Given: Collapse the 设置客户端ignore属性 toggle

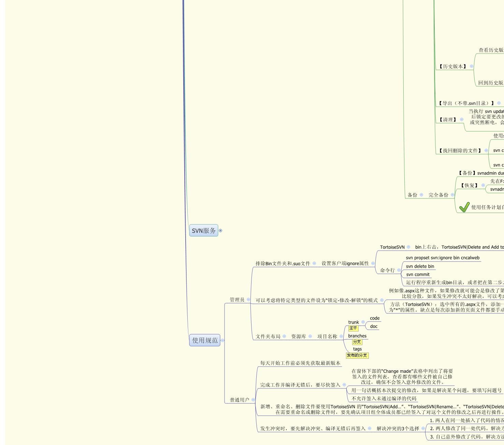Looking at the screenshot, I should tap(373, 263).
